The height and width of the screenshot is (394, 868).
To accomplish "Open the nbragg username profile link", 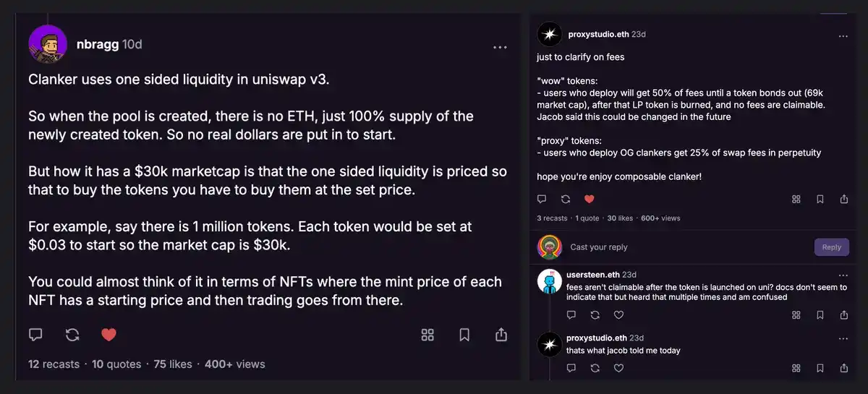I will pos(96,44).
